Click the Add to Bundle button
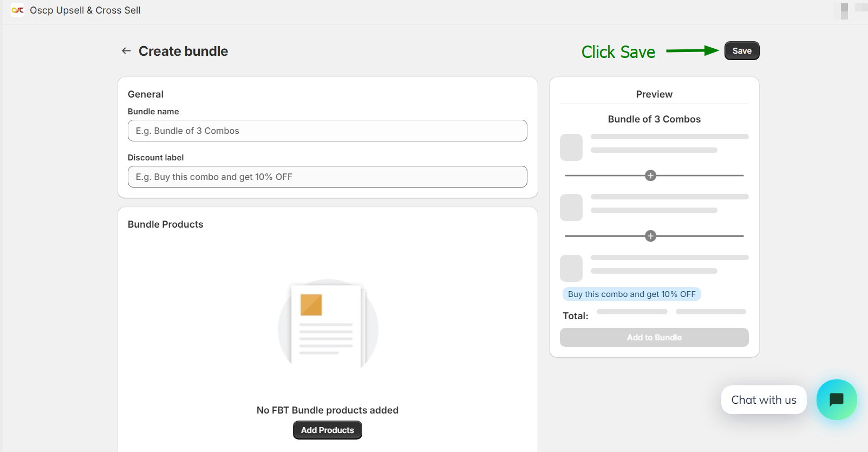 [x=654, y=337]
